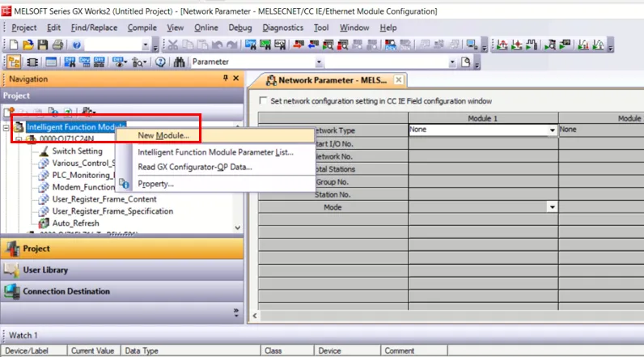Open Compile menu
Screen dimensions: 644x357
tap(142, 28)
